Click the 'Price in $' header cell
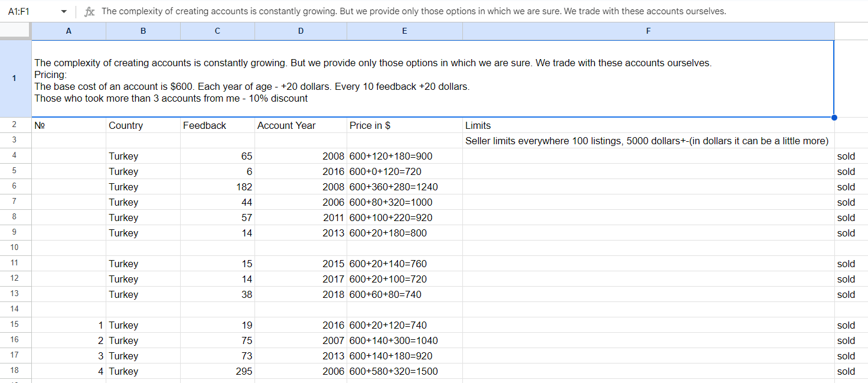 pyautogui.click(x=404, y=125)
